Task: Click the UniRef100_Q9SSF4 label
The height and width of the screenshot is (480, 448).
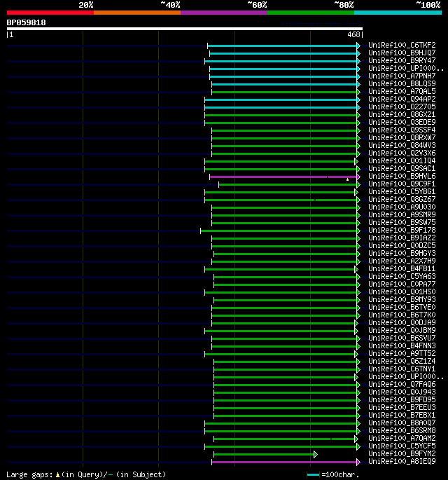Action: pyautogui.click(x=402, y=130)
